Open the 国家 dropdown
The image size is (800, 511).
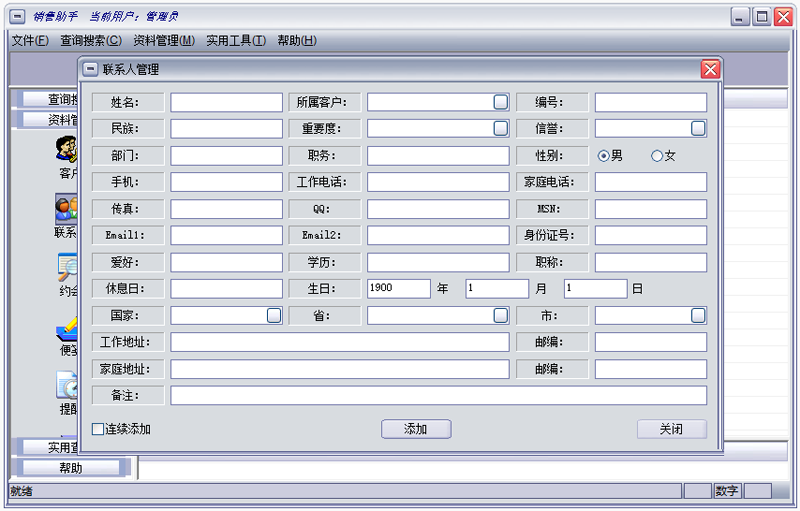tap(274, 315)
